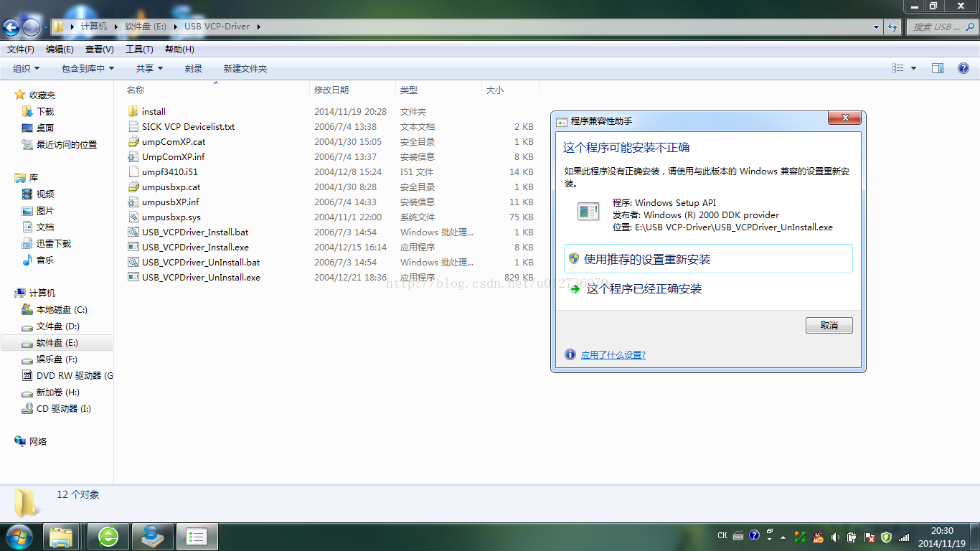980x551 pixels.
Task: Sort by the 名称 column header
Action: pyautogui.click(x=136, y=90)
